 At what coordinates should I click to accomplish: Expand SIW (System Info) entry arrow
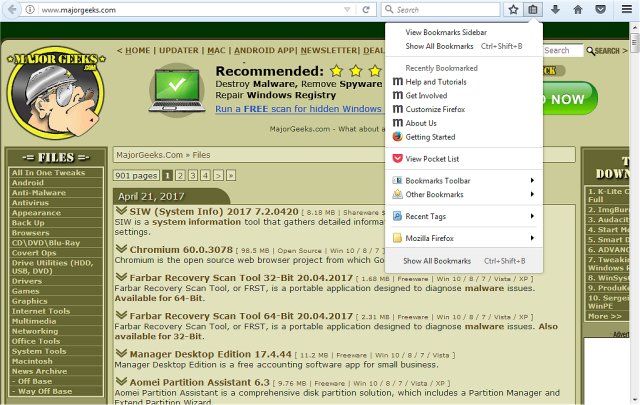(x=121, y=211)
